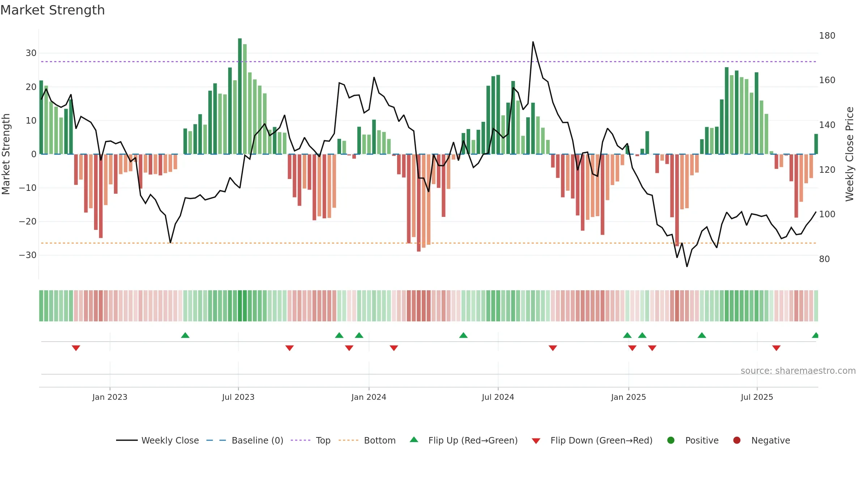
Task: Toggle the 'Negative' legend label
Action: (771, 440)
